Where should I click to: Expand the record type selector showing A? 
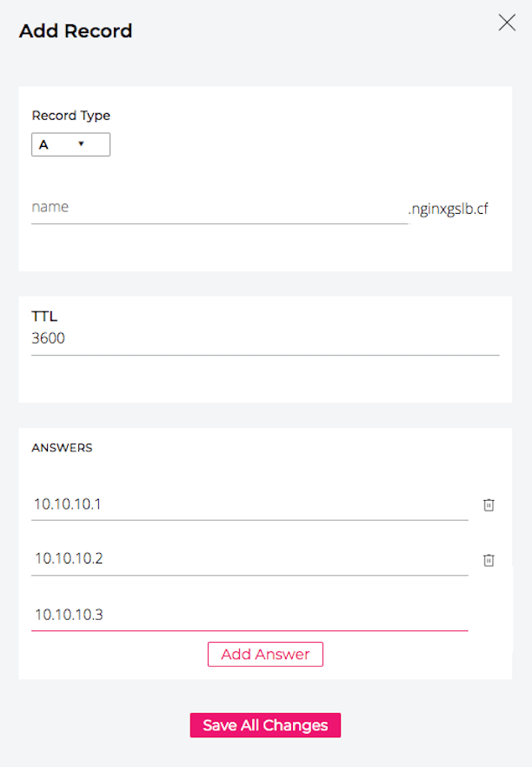(x=70, y=144)
